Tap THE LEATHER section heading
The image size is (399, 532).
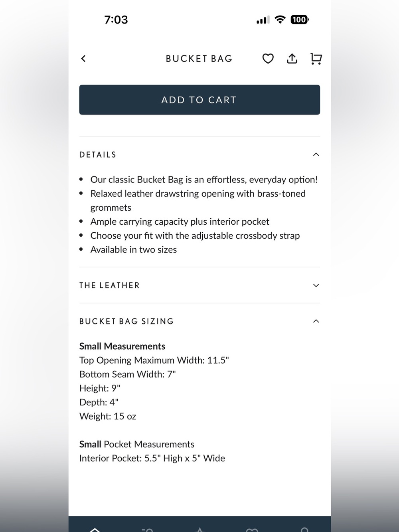coord(110,285)
